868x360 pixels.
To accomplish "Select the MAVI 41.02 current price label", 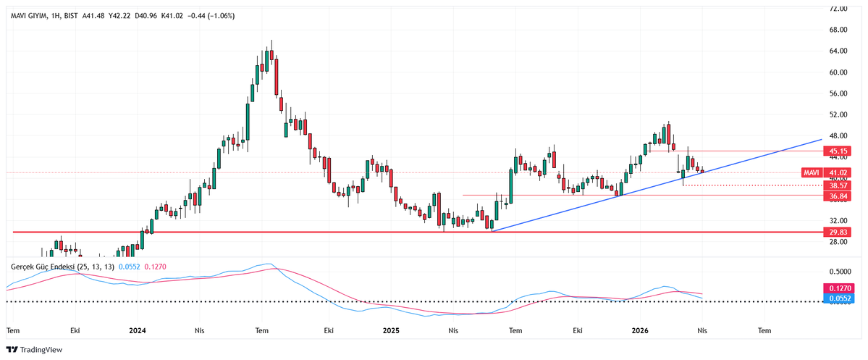I will point(827,173).
